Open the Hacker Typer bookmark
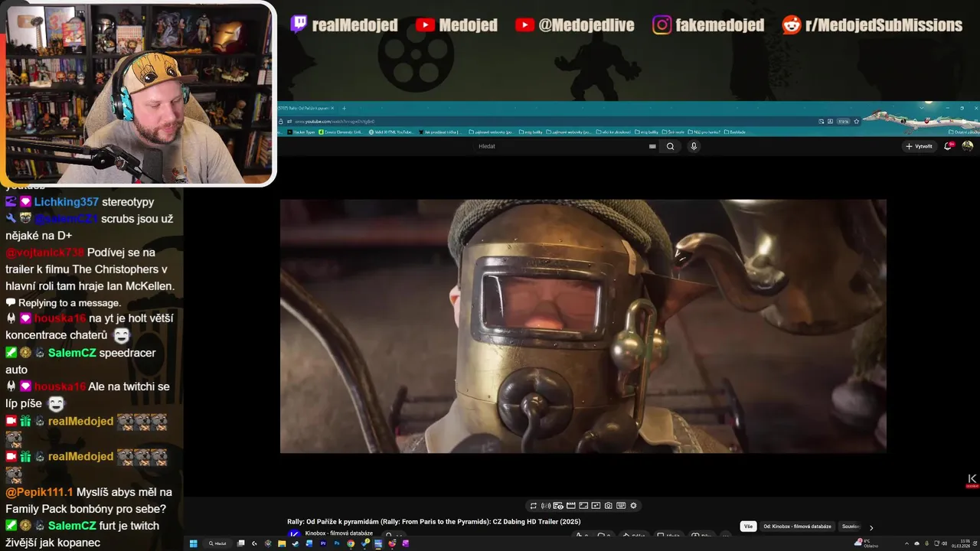The height and width of the screenshot is (551, 980). (301, 132)
